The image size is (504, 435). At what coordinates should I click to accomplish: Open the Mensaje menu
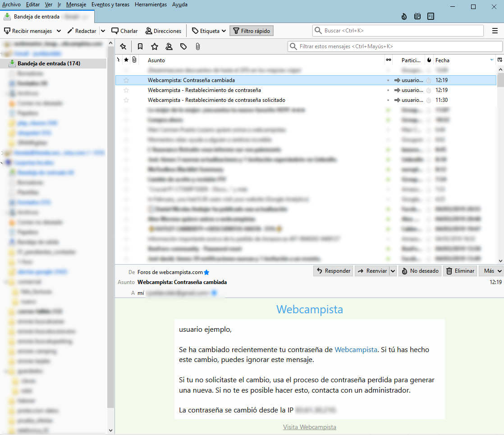click(x=76, y=5)
